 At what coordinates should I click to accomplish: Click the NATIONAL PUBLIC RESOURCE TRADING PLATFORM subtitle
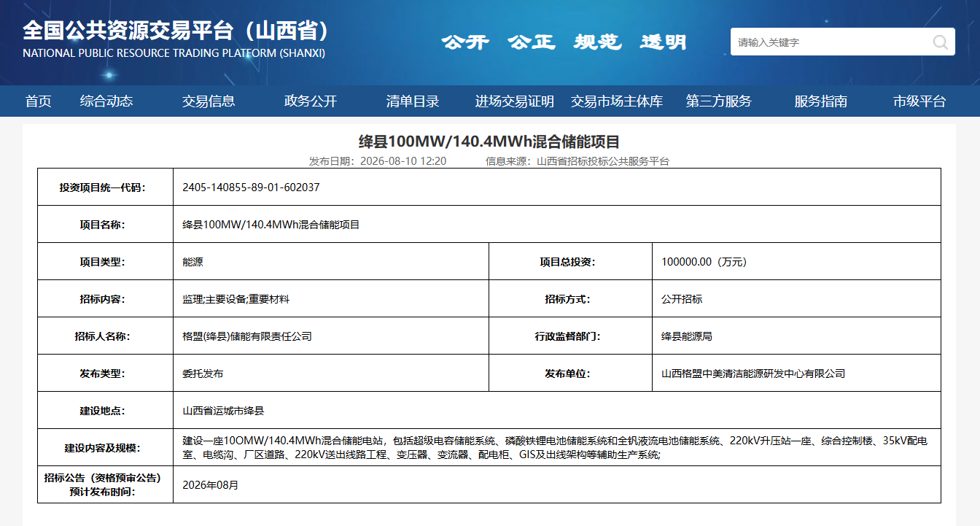click(174, 53)
